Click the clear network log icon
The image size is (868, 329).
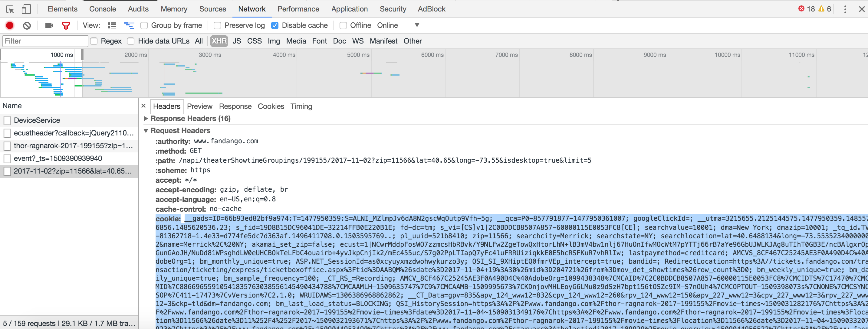[x=27, y=25]
